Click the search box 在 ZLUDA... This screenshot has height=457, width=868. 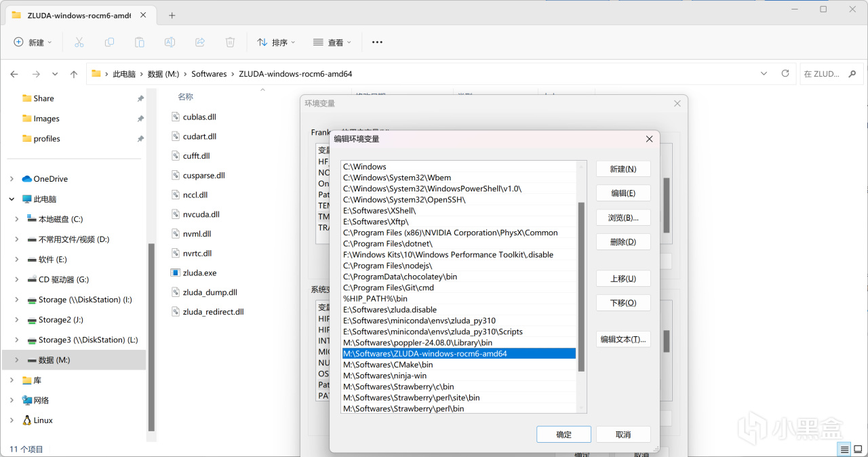tap(832, 74)
